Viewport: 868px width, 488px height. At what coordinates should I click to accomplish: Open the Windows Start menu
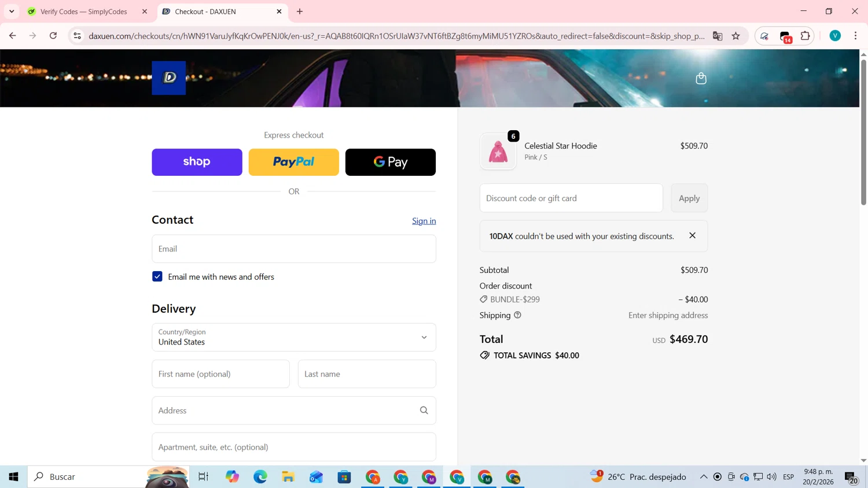tap(14, 477)
